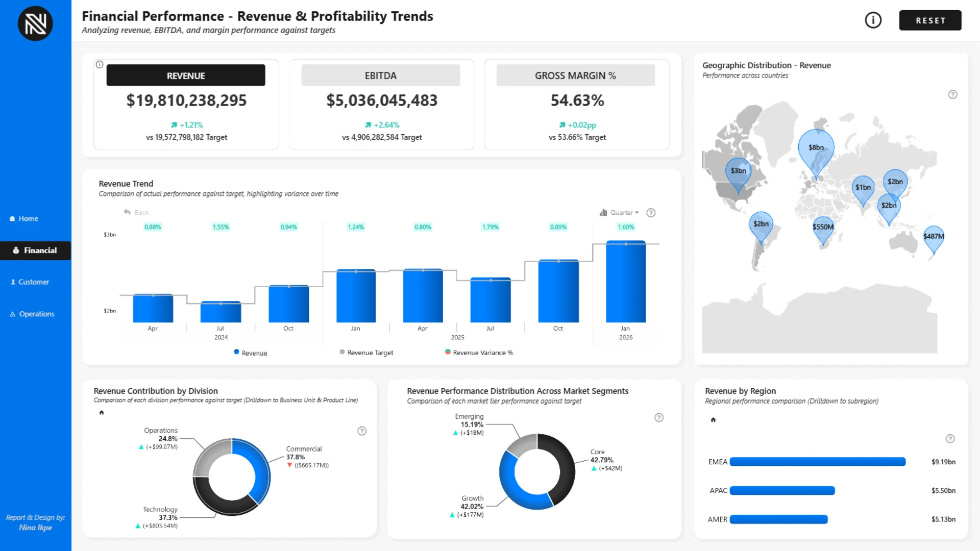Switch to the EBITDA metric
Viewport: 980px width, 551px height.
click(x=380, y=76)
